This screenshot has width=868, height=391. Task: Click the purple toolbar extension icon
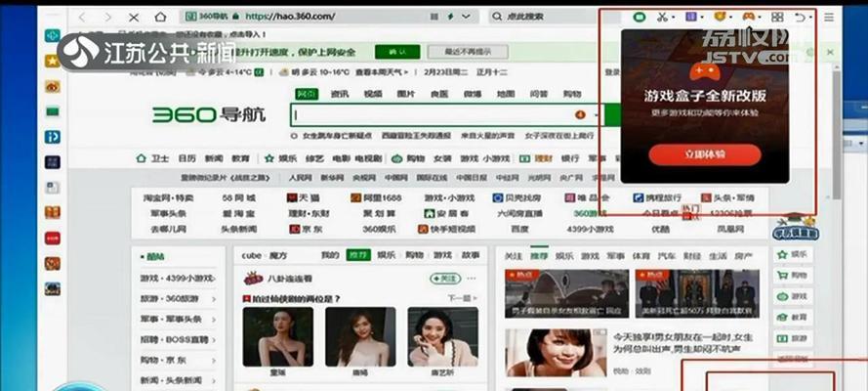(x=691, y=18)
